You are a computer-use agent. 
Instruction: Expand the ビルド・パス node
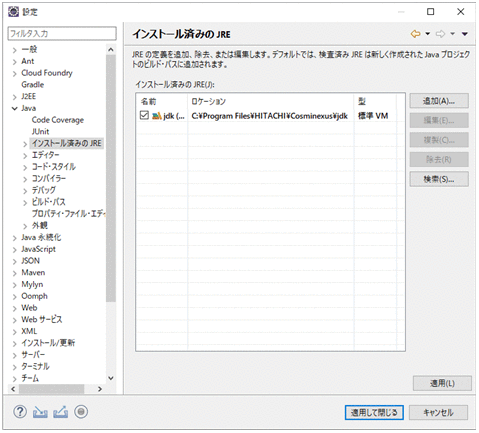pos(25,202)
